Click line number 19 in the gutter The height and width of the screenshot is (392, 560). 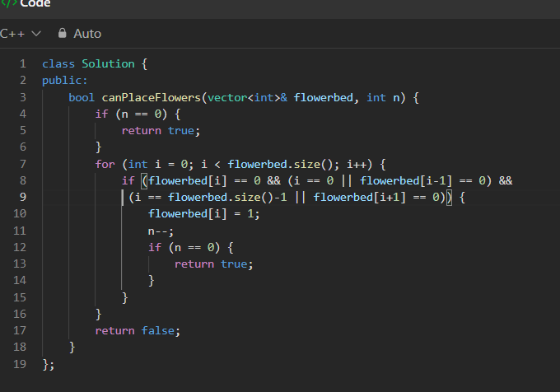point(20,364)
